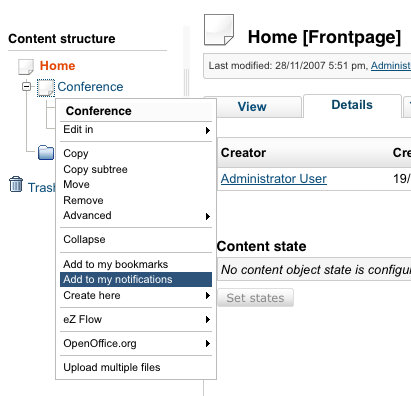Click the Set states button
The width and height of the screenshot is (411, 396).
255,298
